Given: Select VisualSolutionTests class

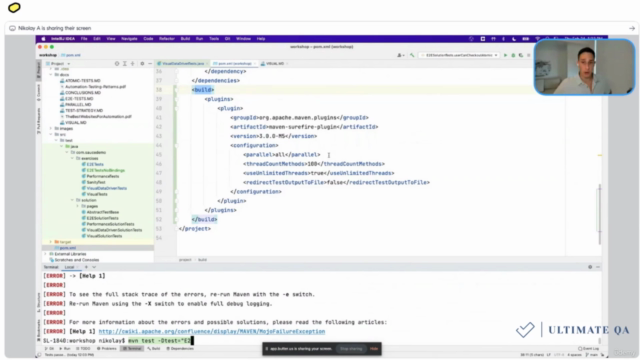Looking at the screenshot, I should pyautogui.click(x=104, y=236).
